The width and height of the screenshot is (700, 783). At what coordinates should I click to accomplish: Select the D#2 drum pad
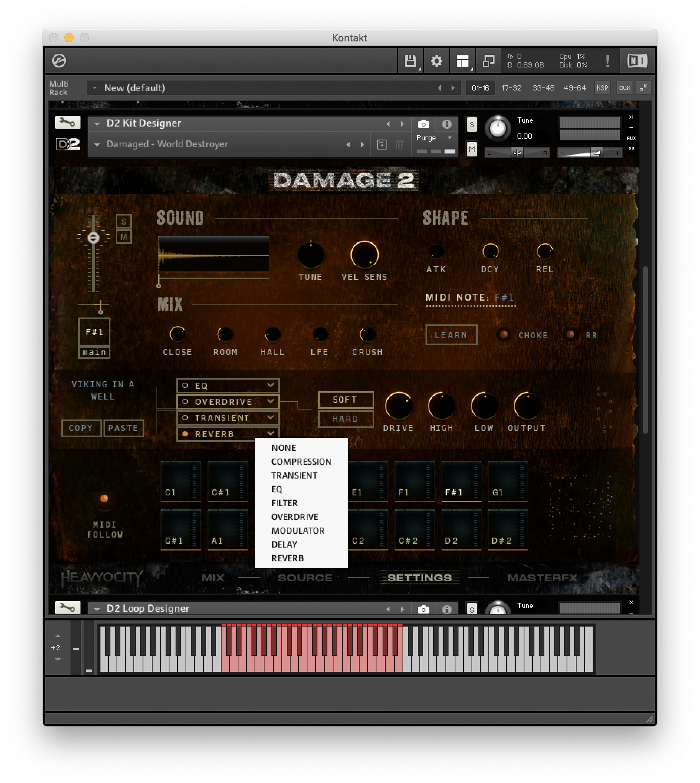tap(508, 530)
